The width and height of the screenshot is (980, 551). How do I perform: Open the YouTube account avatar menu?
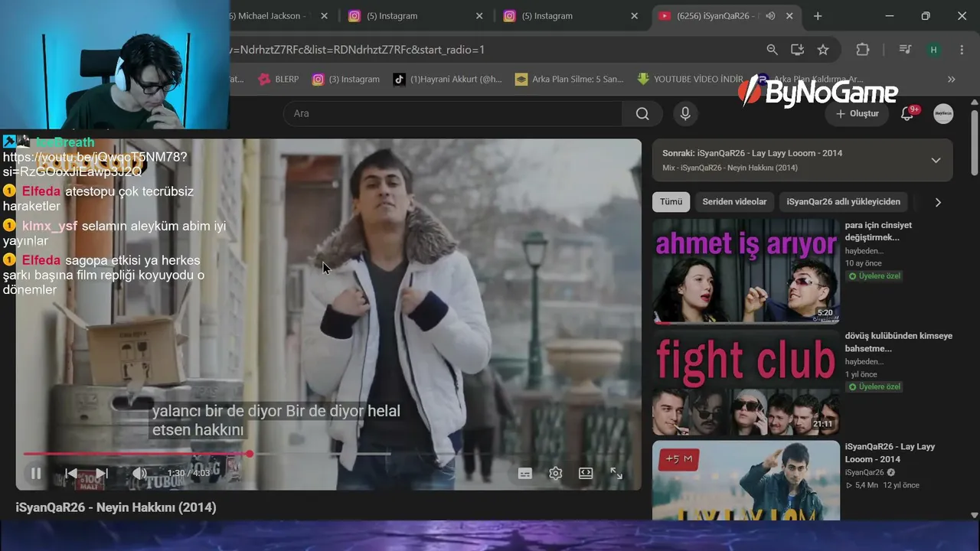pyautogui.click(x=943, y=113)
